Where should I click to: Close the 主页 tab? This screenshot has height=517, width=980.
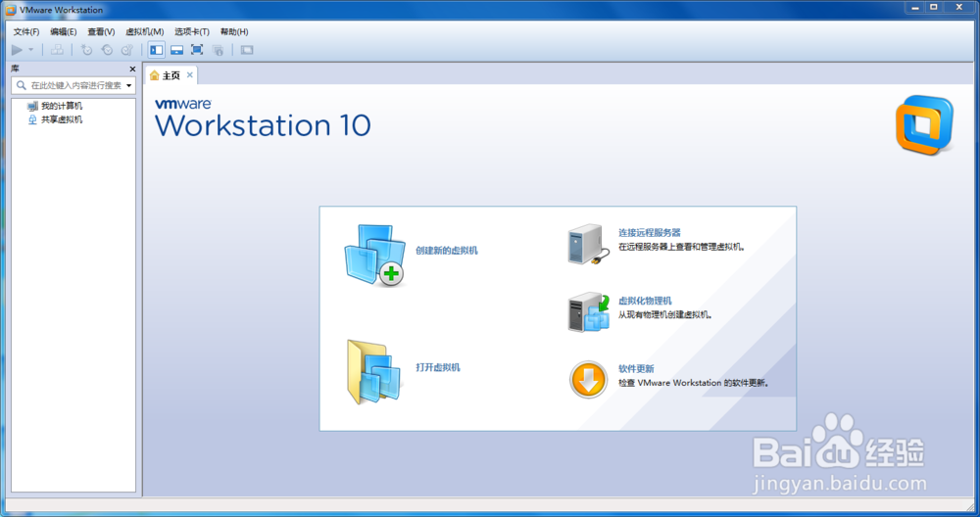point(189,75)
